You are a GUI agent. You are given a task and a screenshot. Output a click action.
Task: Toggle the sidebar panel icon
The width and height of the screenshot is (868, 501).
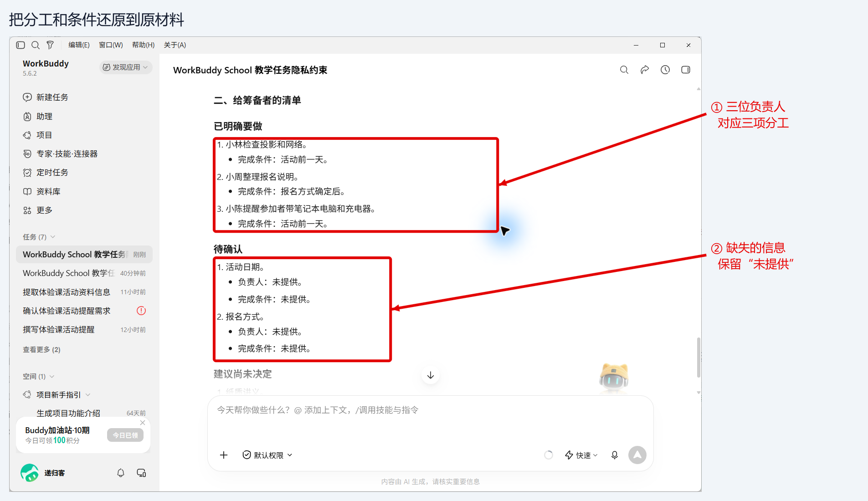(21, 45)
